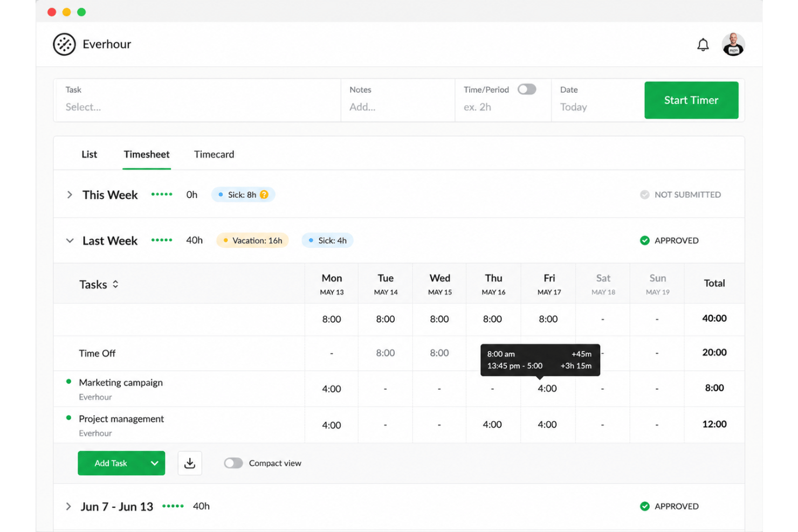Viewport: 798px width, 532px height.
Task: Click the Vacation: 16h badge
Action: coord(252,240)
